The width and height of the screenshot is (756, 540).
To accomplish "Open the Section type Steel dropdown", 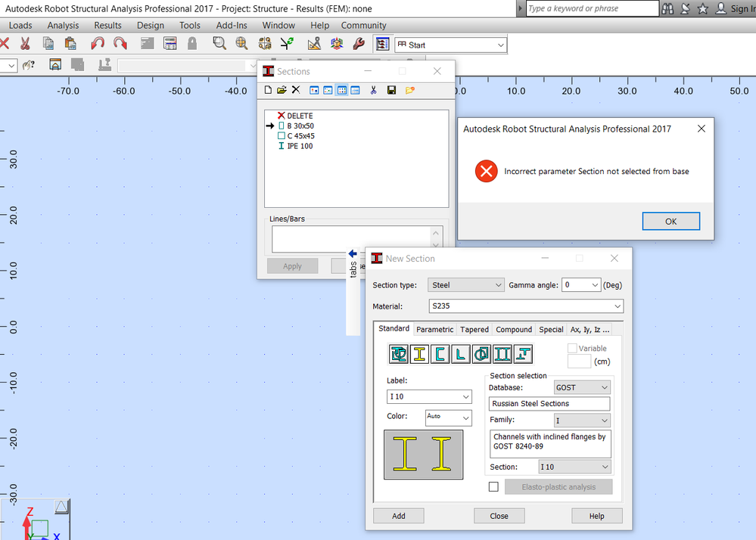I will tap(465, 285).
